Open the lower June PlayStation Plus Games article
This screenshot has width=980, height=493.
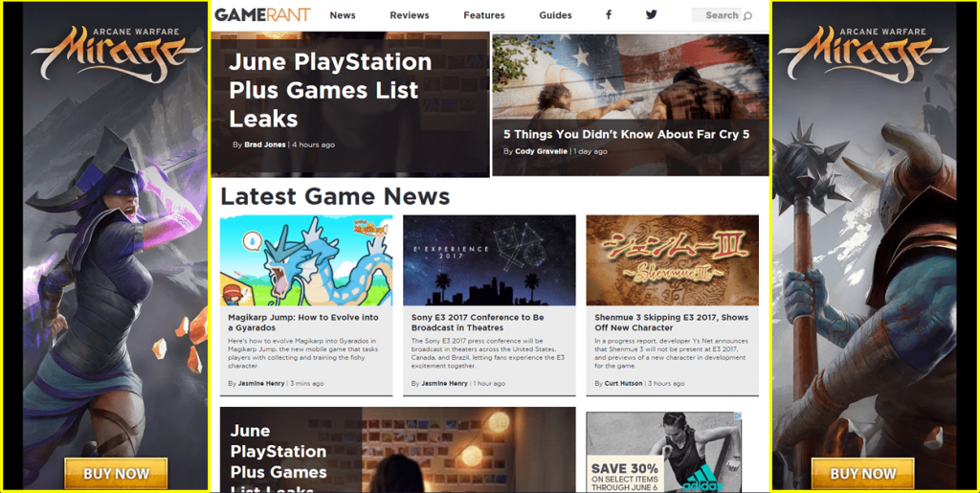[397, 450]
